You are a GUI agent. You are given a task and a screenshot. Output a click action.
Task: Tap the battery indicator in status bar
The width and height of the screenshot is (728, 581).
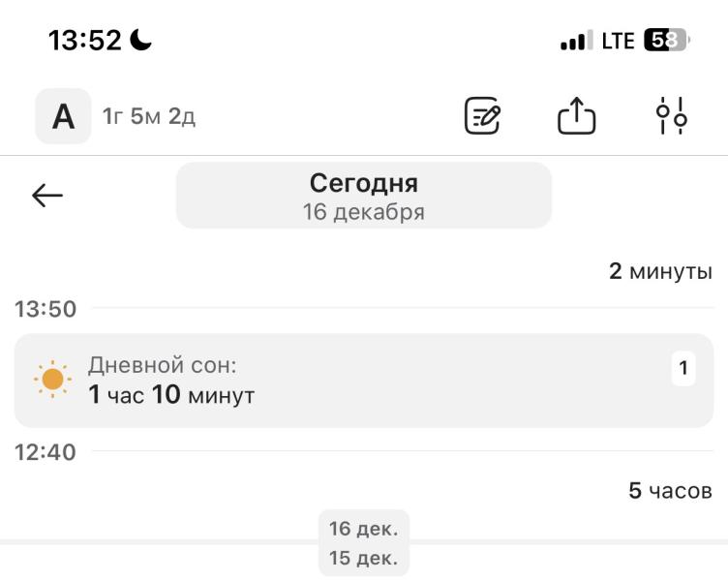tap(663, 41)
